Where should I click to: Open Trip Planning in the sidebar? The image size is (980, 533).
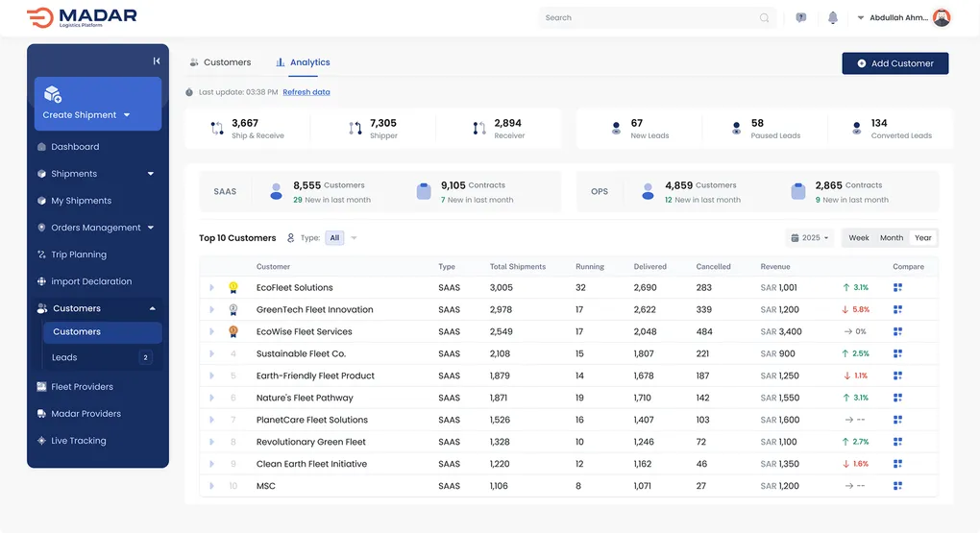pos(78,254)
